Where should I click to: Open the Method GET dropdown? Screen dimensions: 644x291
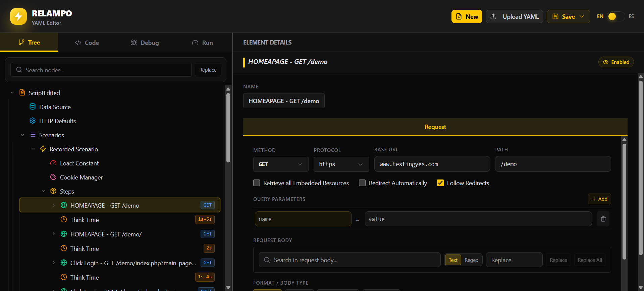(281, 164)
